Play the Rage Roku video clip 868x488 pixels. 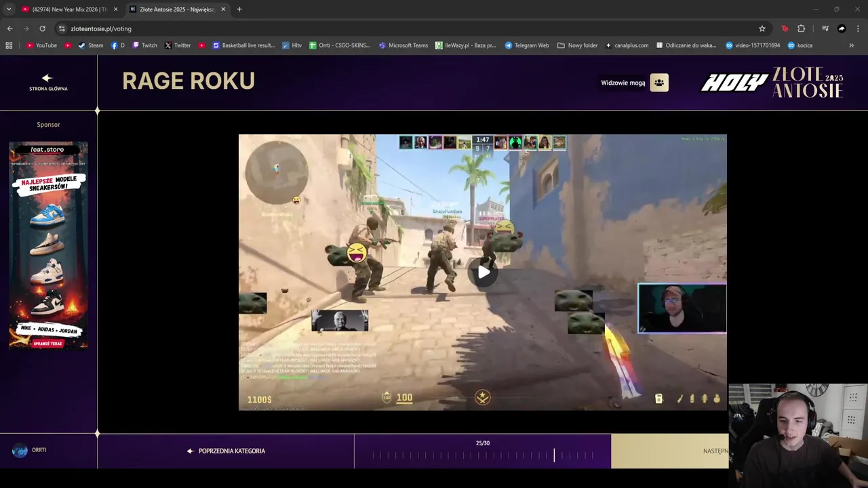tap(483, 272)
